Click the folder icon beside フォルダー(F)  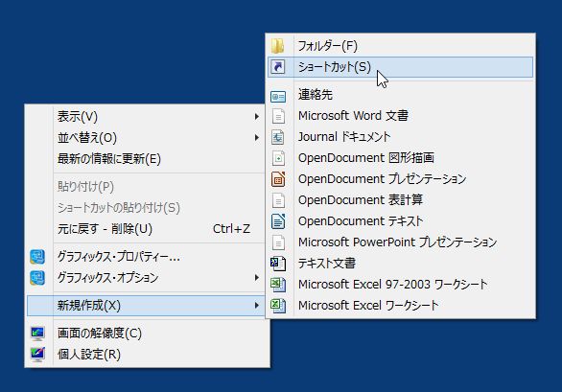pyautogui.click(x=277, y=46)
